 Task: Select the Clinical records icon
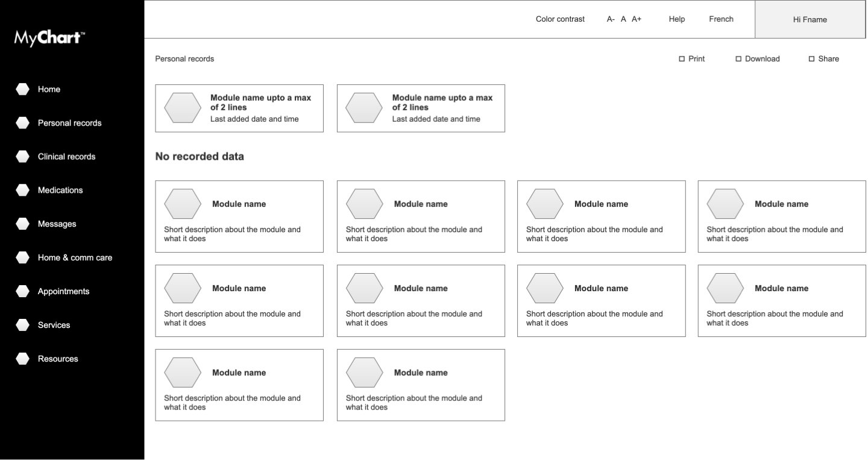tap(23, 156)
